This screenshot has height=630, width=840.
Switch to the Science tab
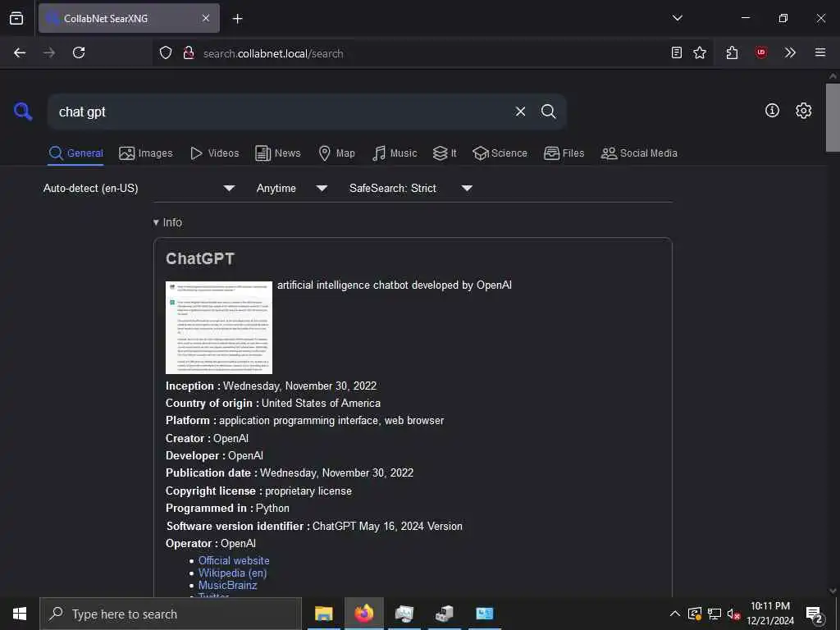pos(500,153)
